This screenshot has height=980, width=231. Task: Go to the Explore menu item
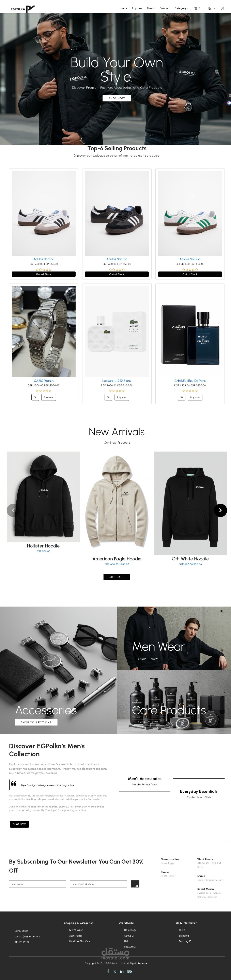[137, 8]
